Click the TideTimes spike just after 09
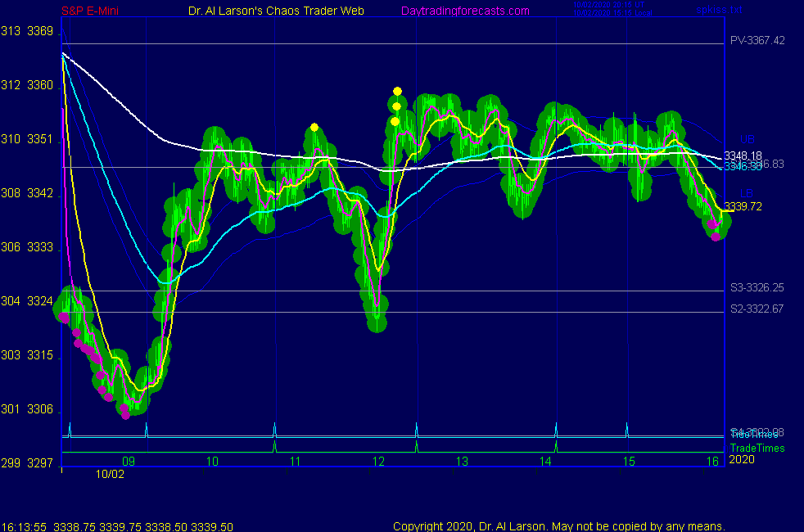Screen dimensions: 804x532 click(146, 429)
